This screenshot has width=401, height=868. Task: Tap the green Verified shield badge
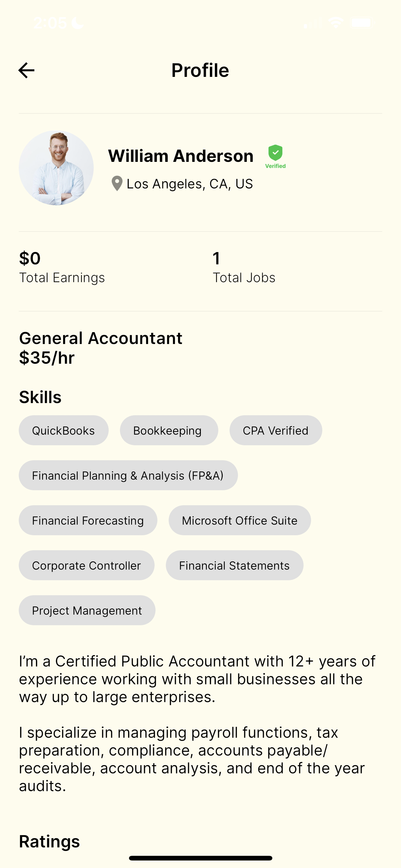pos(275,156)
